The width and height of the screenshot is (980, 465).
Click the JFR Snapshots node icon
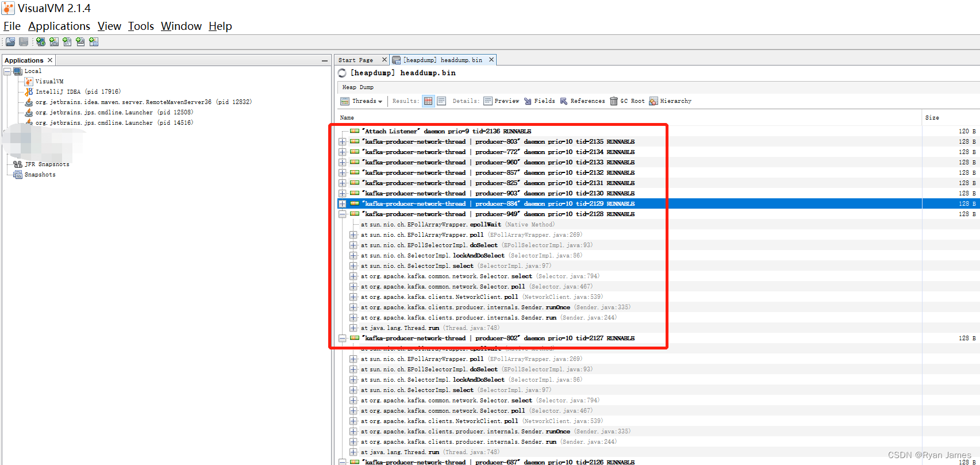pyautogui.click(x=18, y=164)
